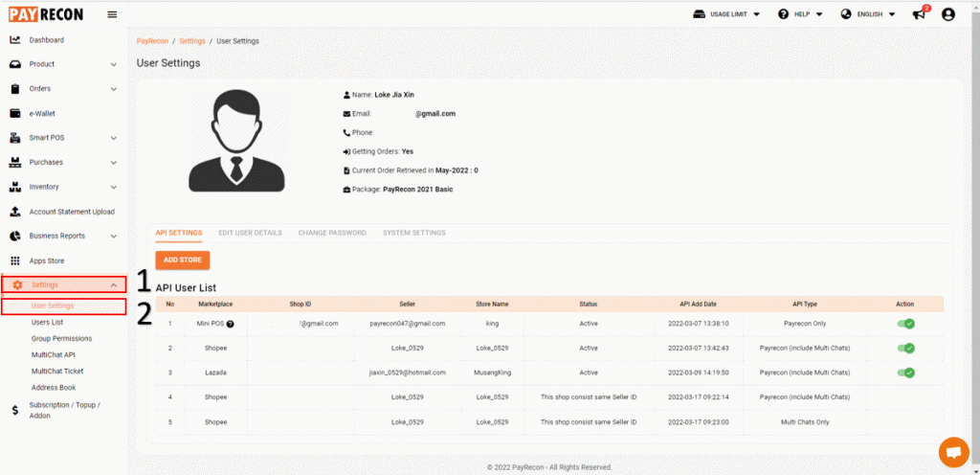
Task: Toggle the hamburger menu icon
Action: (x=113, y=14)
